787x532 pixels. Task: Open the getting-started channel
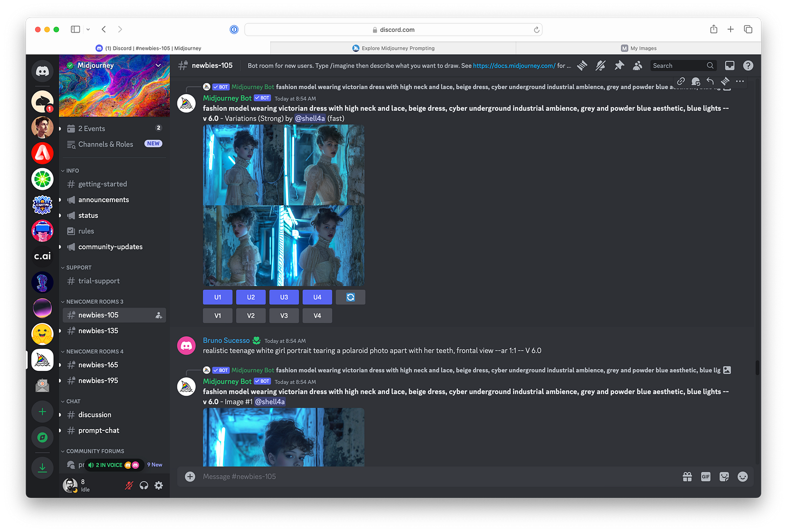[x=114, y=184]
